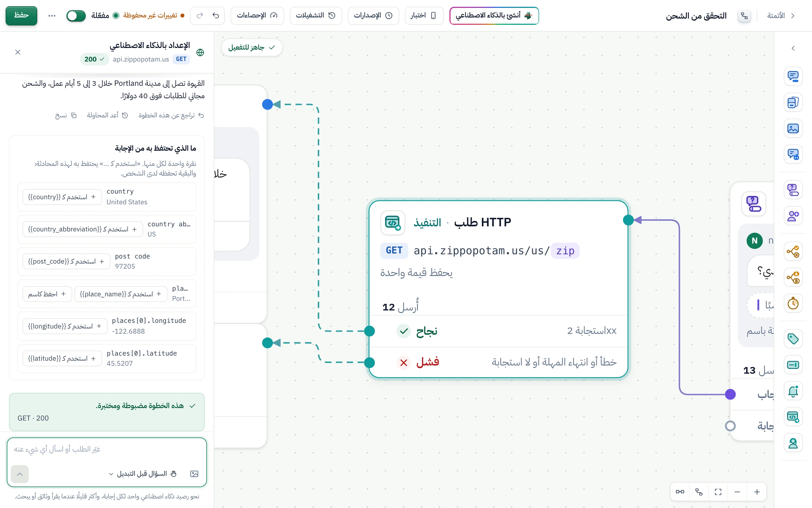The image size is (812, 508).
Task: Focus the غيّر الطلب chat input field
Action: [107, 449]
